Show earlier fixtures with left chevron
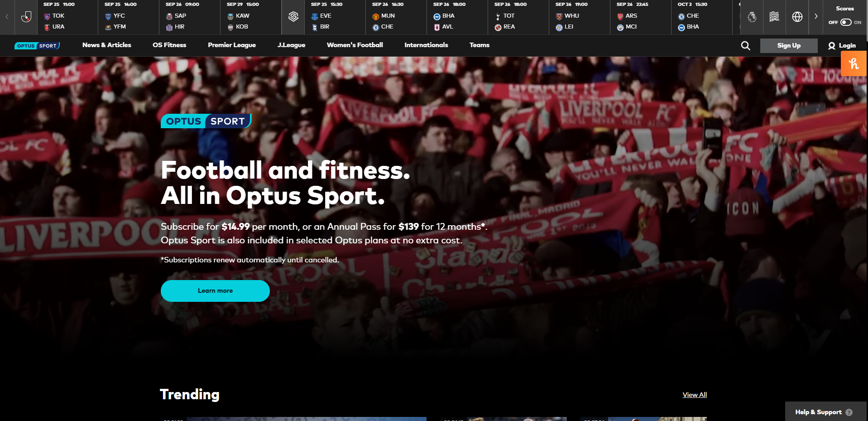This screenshot has width=868, height=421. coord(7,17)
